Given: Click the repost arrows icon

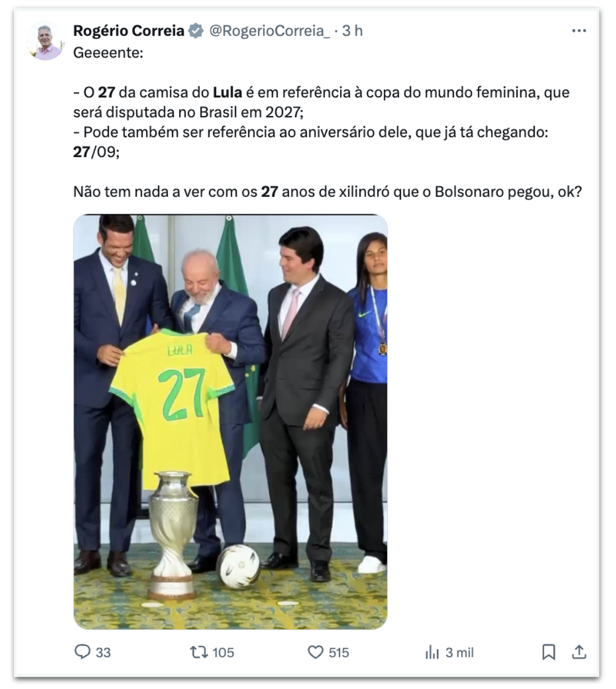Looking at the screenshot, I should point(197,653).
